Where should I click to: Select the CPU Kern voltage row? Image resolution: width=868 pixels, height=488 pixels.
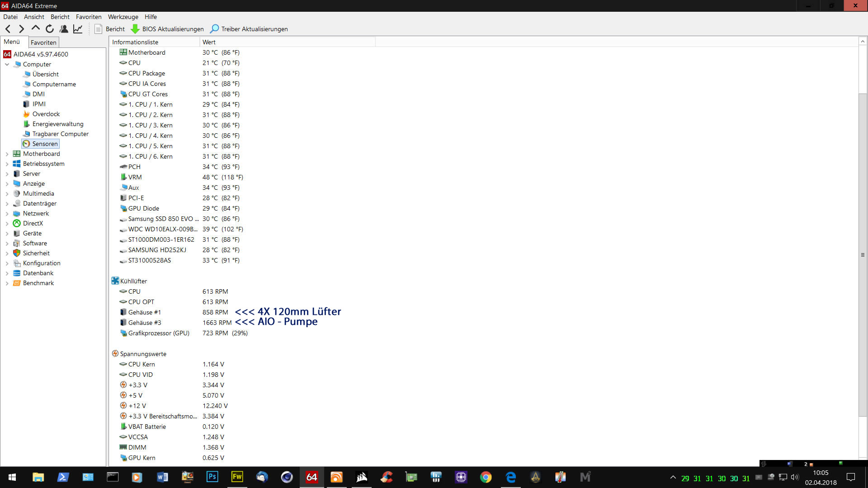pos(172,364)
